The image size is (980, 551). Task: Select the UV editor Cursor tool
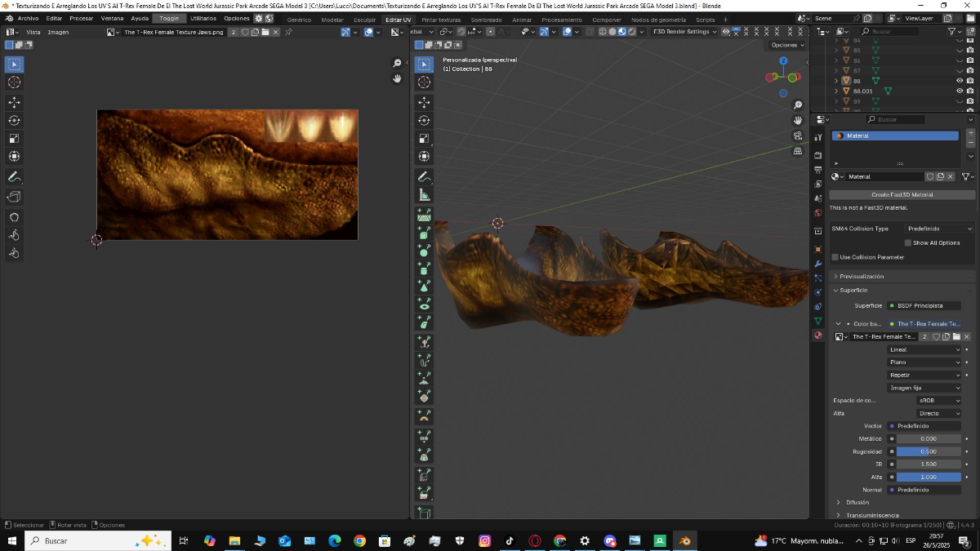point(15,82)
